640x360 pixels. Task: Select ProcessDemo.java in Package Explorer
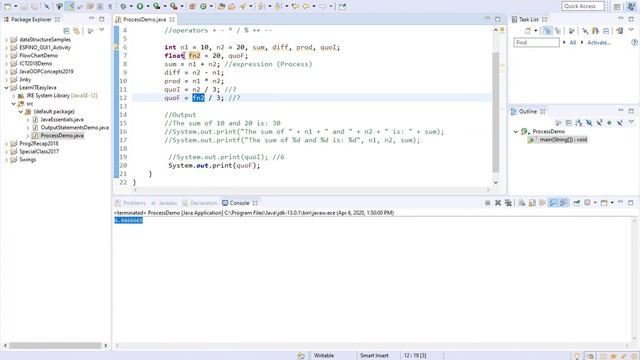(x=62, y=136)
